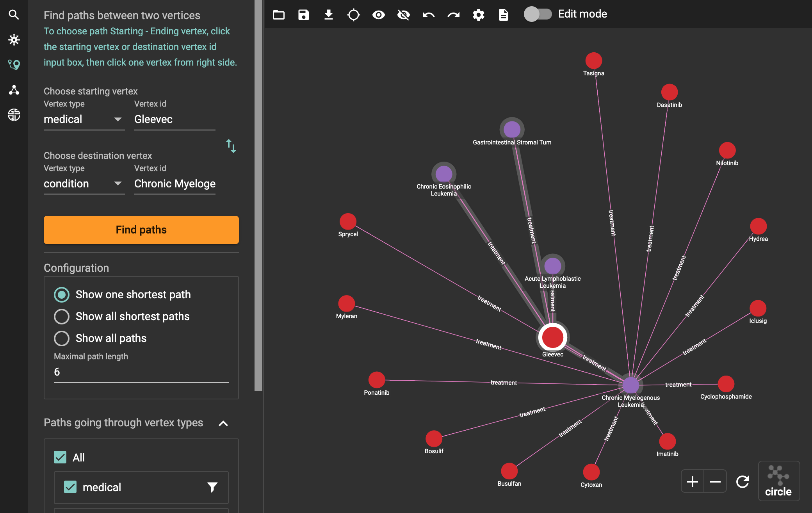Toggle the Edit mode switch
This screenshot has width=812, height=513.
538,14
